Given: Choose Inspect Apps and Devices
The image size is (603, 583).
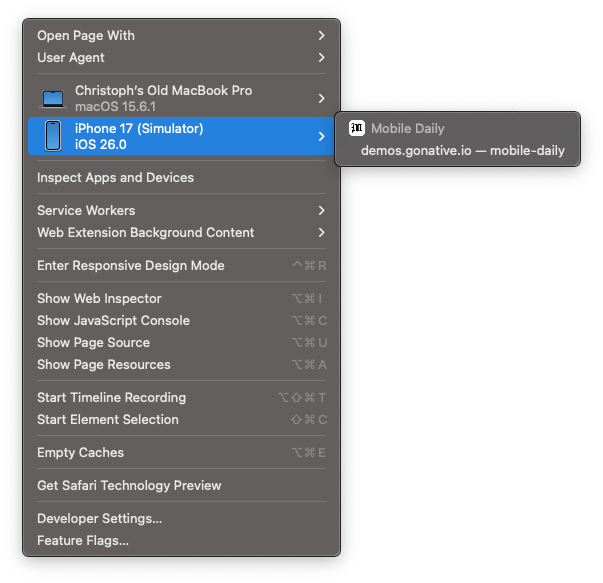Looking at the screenshot, I should tap(181, 177).
